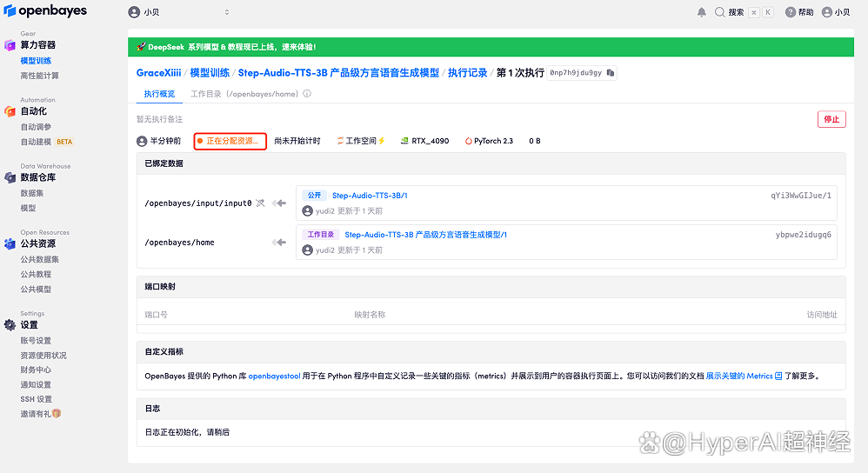Click the arrow icon for input0 binding
The height and width of the screenshot is (473, 868).
point(279,203)
